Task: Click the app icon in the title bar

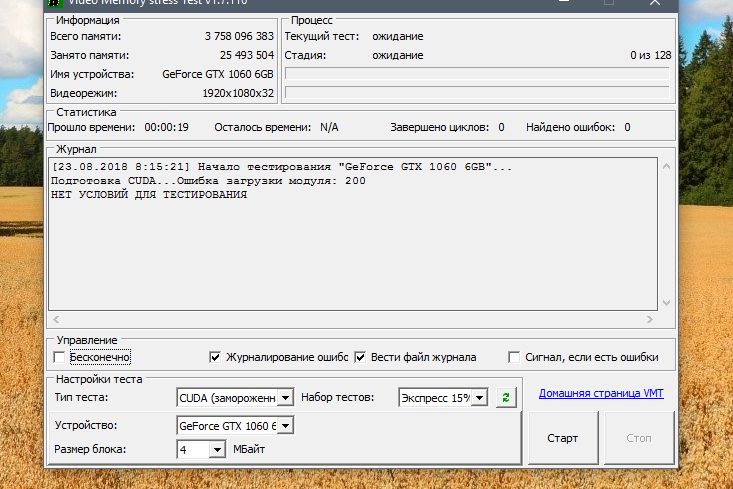Action: coord(54,2)
